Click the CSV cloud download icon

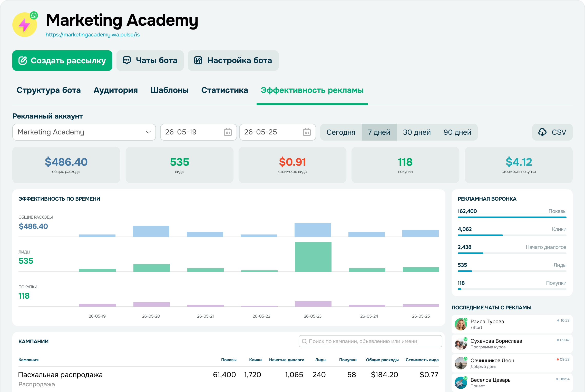[542, 132]
